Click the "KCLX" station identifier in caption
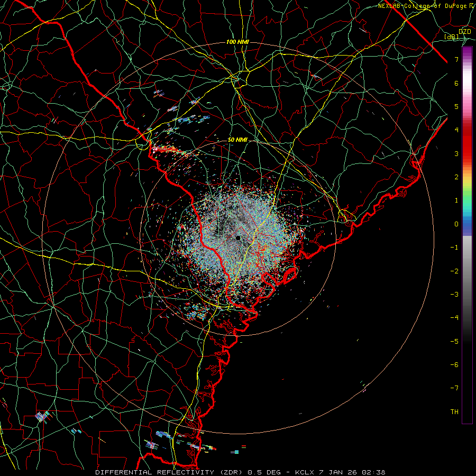This screenshot has height=476, width=476. click(x=305, y=472)
